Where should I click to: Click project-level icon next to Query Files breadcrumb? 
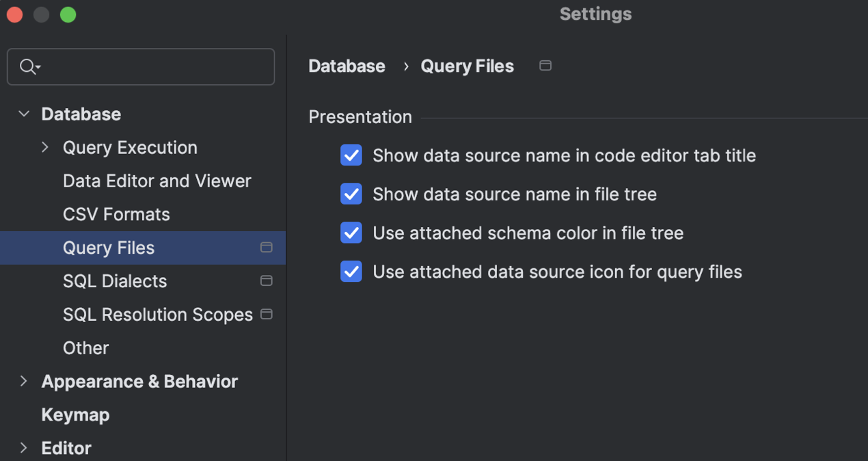tap(545, 66)
